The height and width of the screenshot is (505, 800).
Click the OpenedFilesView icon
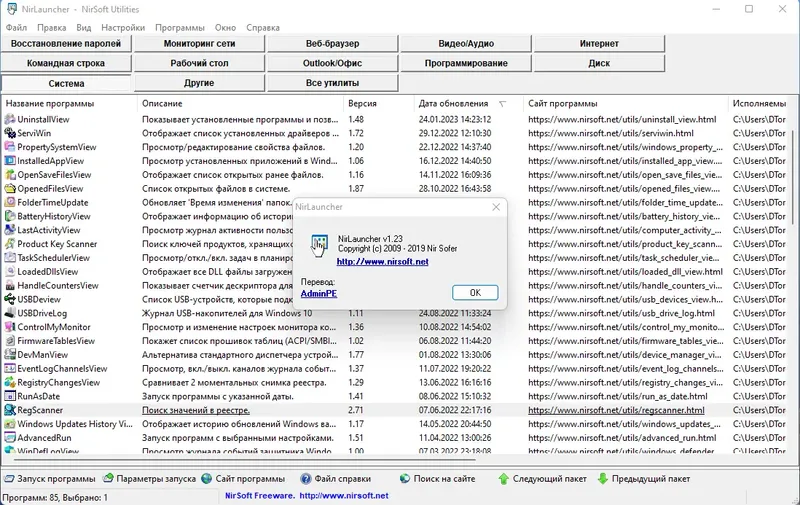click(x=10, y=188)
